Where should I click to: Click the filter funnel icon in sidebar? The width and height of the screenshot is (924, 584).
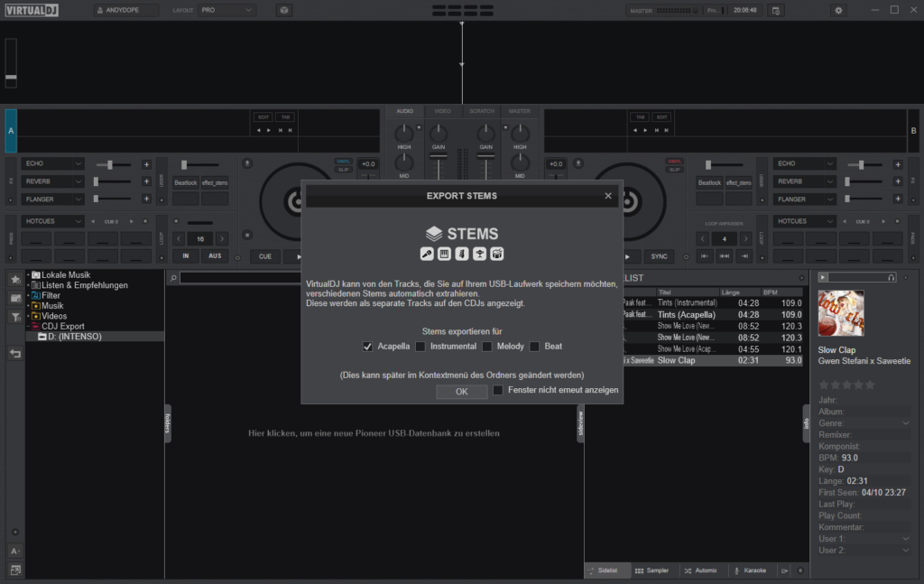(15, 317)
